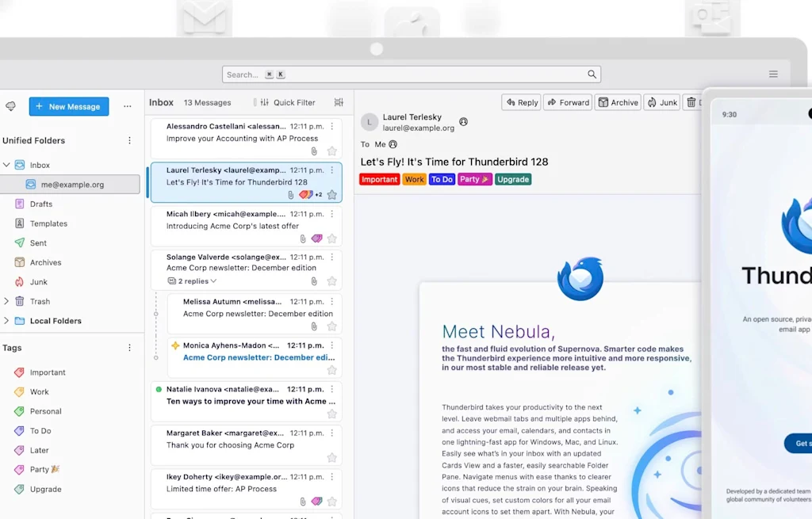Click the New Message button
Image resolution: width=812 pixels, height=519 pixels.
69,107
